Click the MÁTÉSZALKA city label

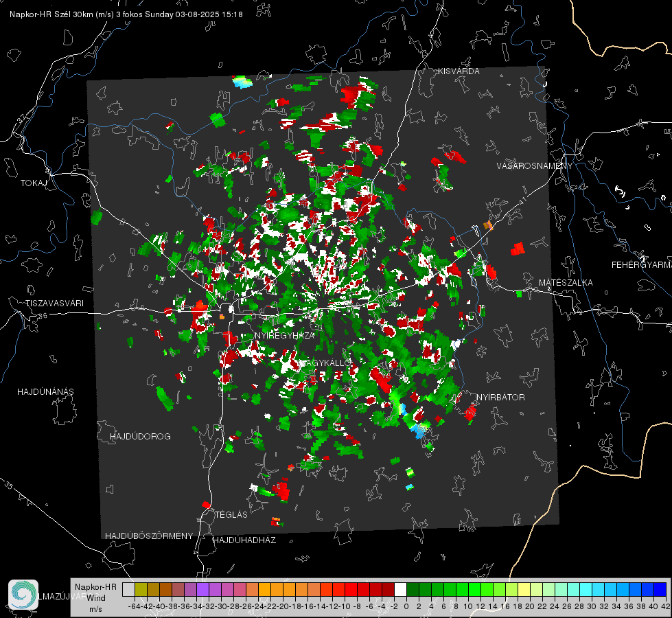click(566, 283)
